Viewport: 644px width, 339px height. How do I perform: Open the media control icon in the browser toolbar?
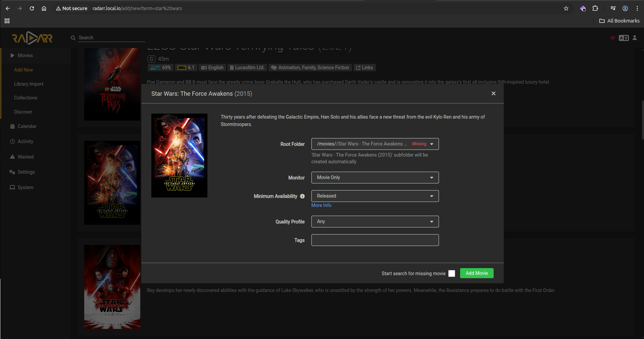[613, 8]
